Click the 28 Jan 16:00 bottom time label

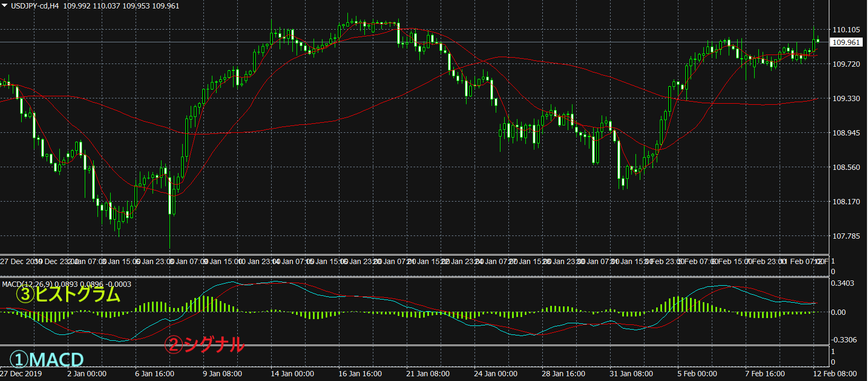[563, 374]
